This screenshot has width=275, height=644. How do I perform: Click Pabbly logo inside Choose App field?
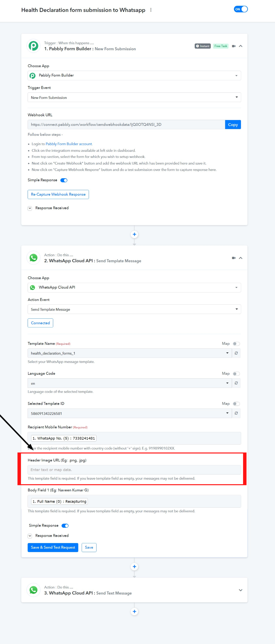tap(33, 76)
